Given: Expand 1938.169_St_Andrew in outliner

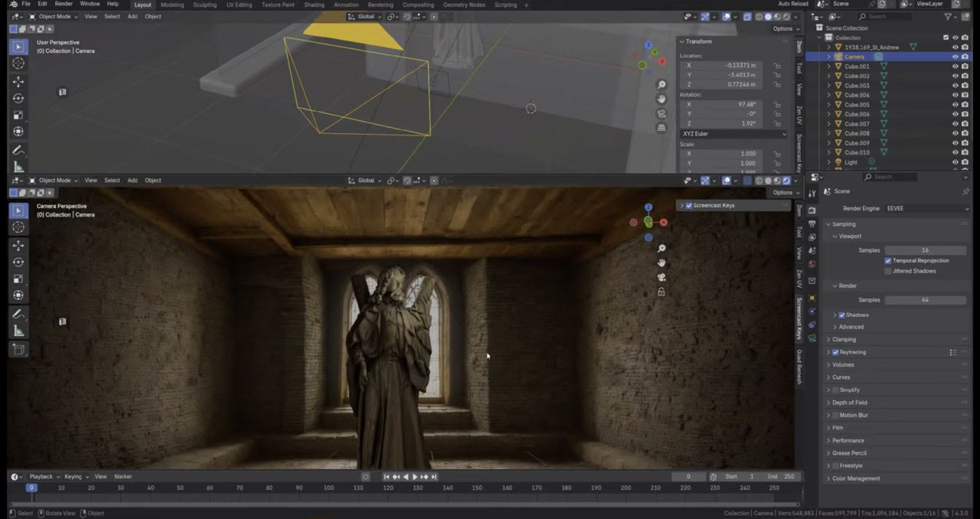Looking at the screenshot, I should point(828,47).
